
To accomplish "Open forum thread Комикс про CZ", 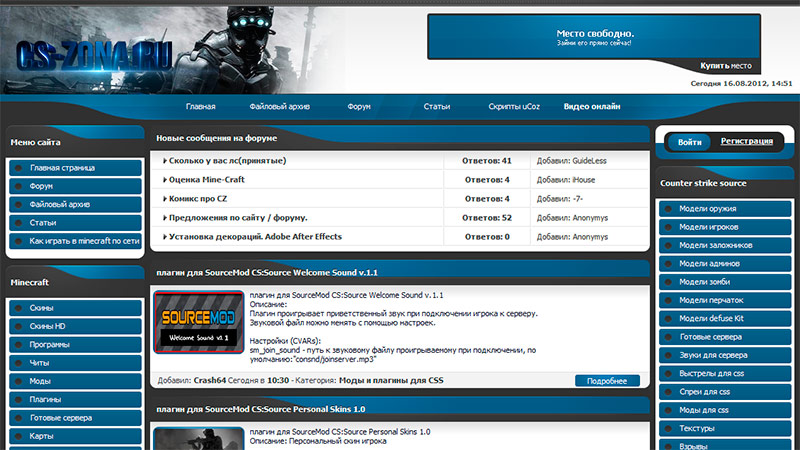I will (198, 199).
